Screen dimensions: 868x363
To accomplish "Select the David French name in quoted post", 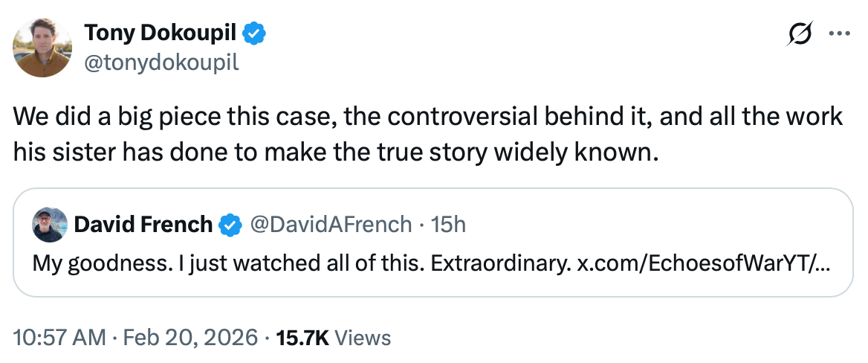I will click(144, 224).
